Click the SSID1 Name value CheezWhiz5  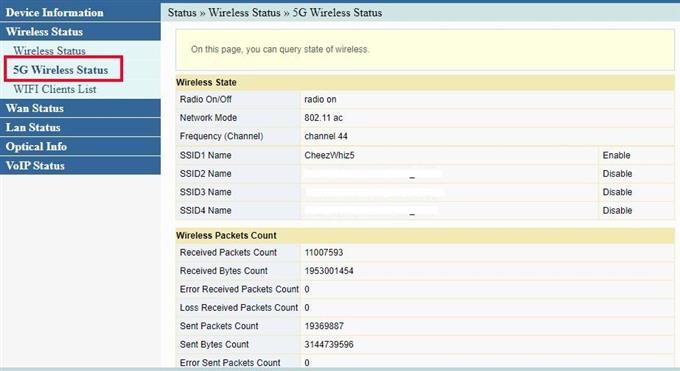tap(329, 155)
